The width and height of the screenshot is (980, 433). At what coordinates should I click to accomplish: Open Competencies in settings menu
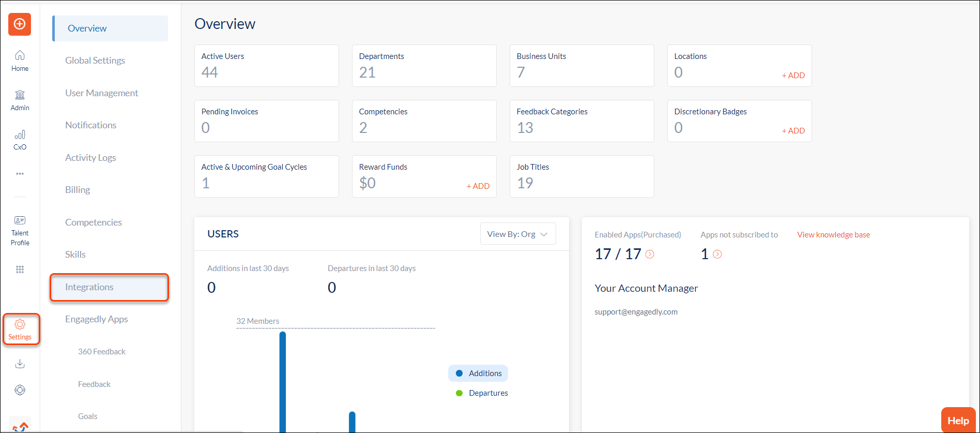pyautogui.click(x=94, y=222)
